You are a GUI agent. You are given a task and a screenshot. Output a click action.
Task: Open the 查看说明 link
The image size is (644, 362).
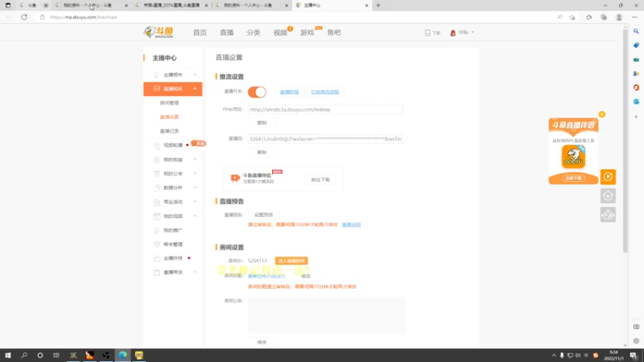[351, 225]
